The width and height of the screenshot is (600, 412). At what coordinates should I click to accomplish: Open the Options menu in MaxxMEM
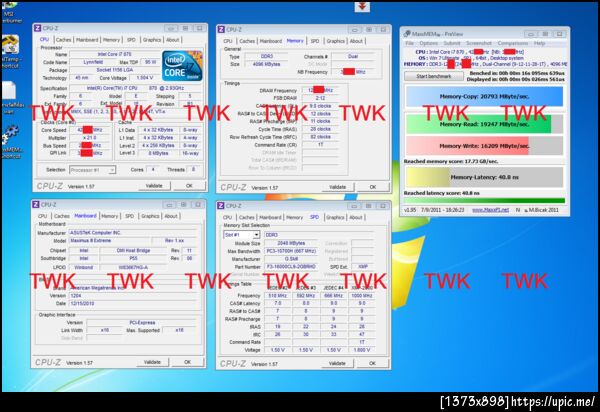point(428,43)
